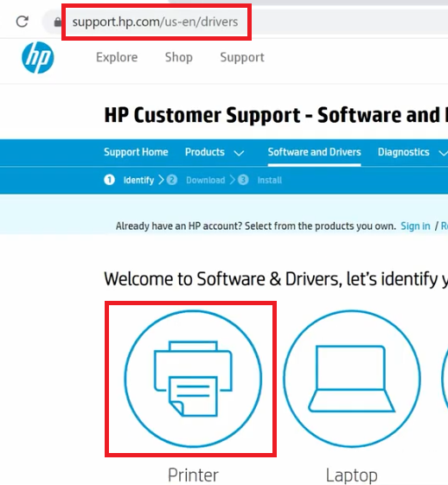Select the support.hp.com address bar
This screenshot has width=448, height=485.
click(x=156, y=22)
